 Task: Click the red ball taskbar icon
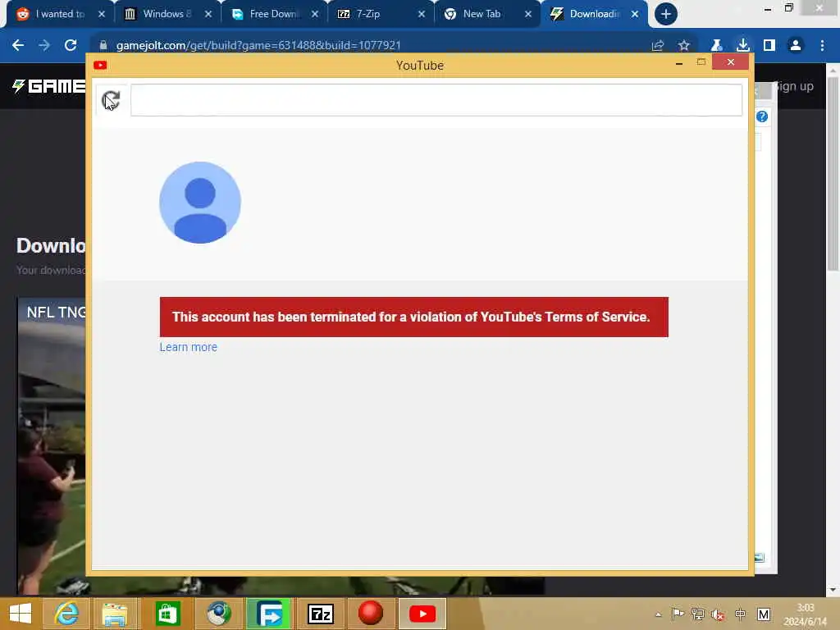370,614
